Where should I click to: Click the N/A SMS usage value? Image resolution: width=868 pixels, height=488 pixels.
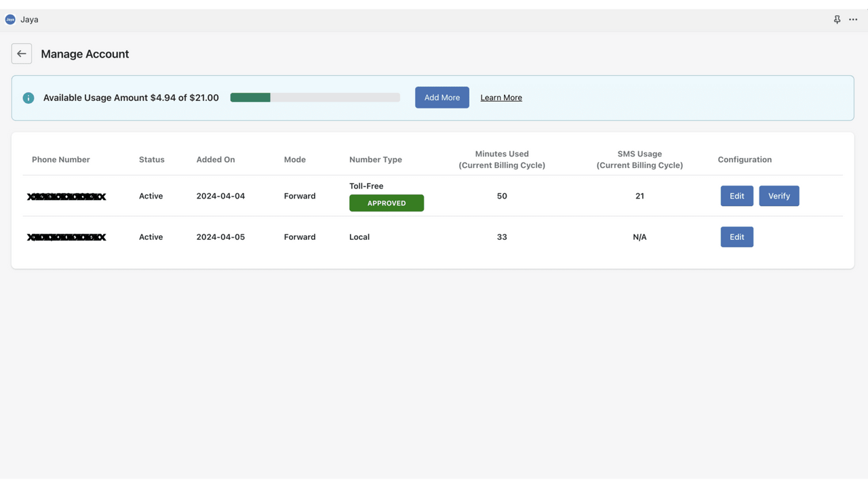click(x=639, y=237)
